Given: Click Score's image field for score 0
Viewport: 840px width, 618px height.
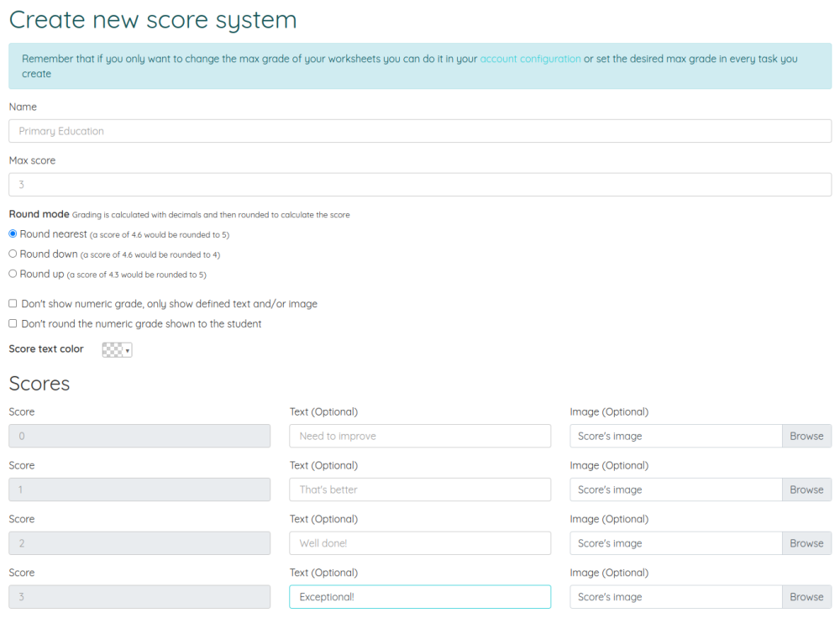Looking at the screenshot, I should point(676,436).
